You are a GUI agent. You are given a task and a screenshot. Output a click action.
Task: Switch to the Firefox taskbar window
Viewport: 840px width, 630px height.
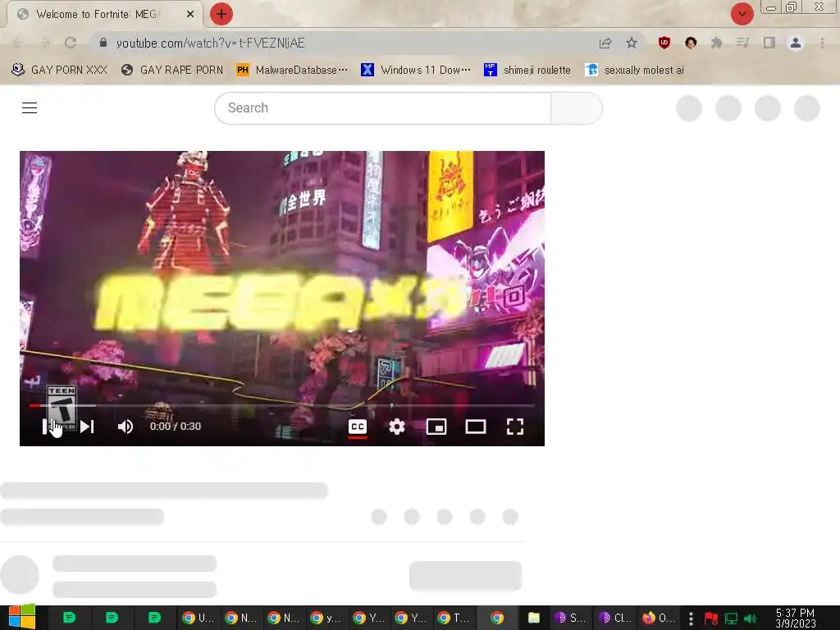point(658,618)
